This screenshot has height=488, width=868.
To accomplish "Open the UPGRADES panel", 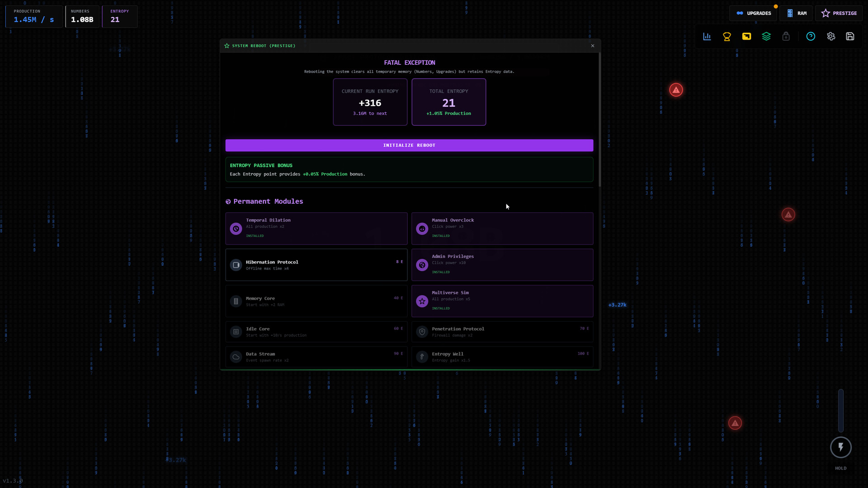I will 754,13.
